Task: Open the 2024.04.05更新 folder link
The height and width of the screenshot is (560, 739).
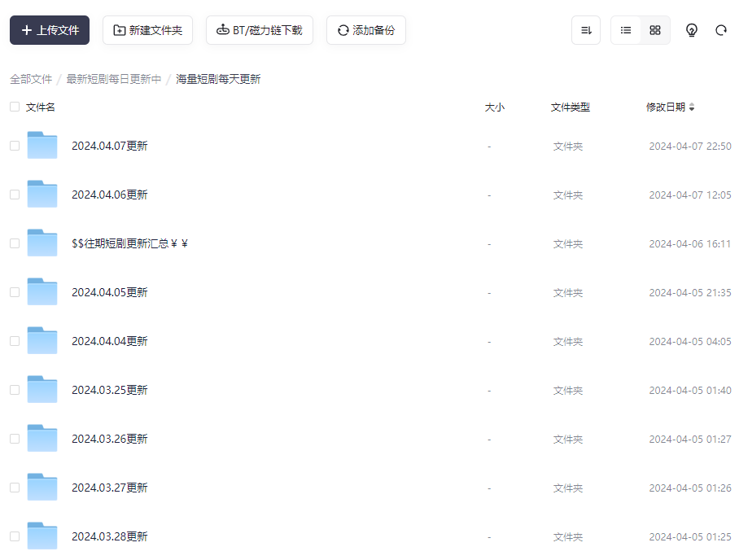Action: pos(109,291)
